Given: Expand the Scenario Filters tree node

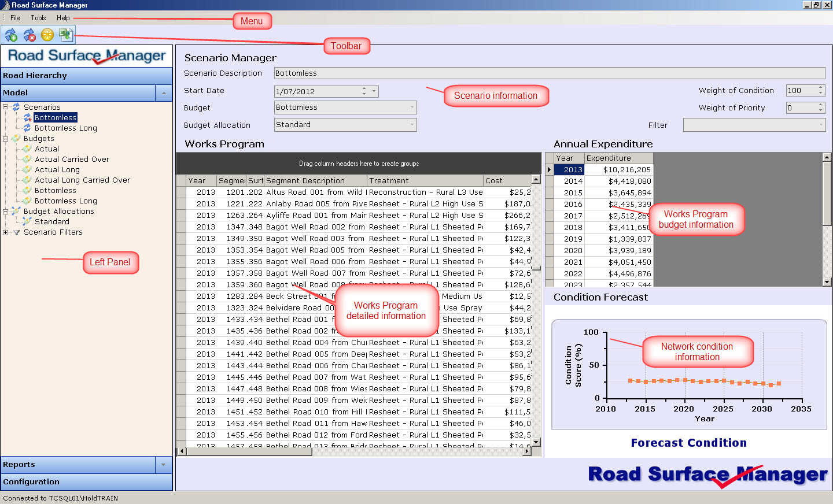Looking at the screenshot, I should [6, 232].
